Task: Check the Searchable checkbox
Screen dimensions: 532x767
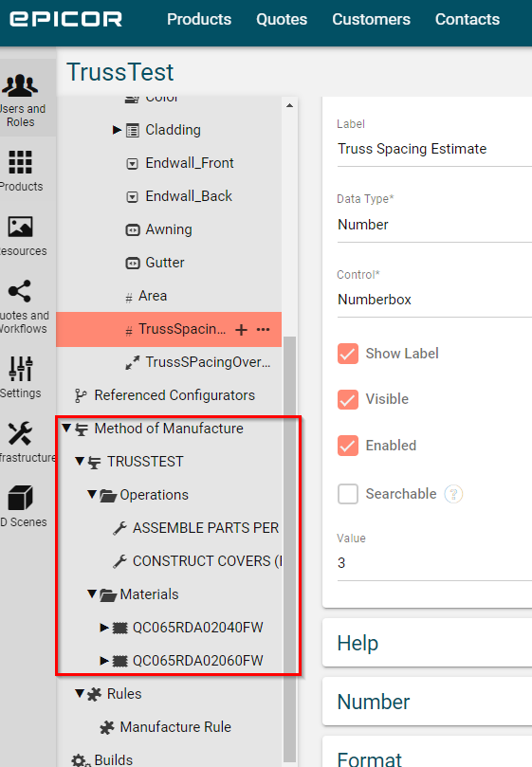Action: (x=347, y=494)
